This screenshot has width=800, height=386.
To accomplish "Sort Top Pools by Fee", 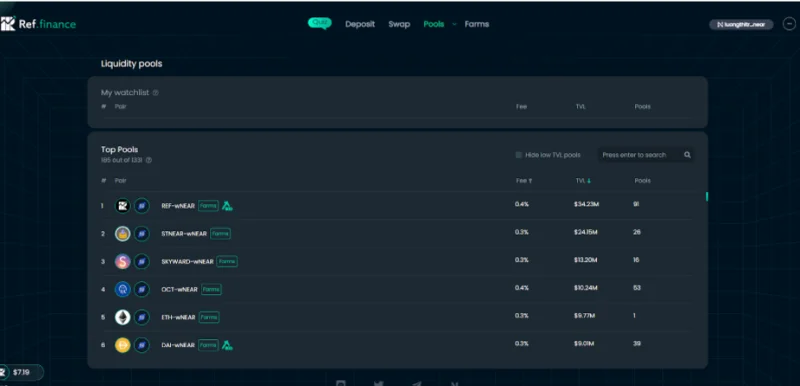I will pyautogui.click(x=523, y=181).
